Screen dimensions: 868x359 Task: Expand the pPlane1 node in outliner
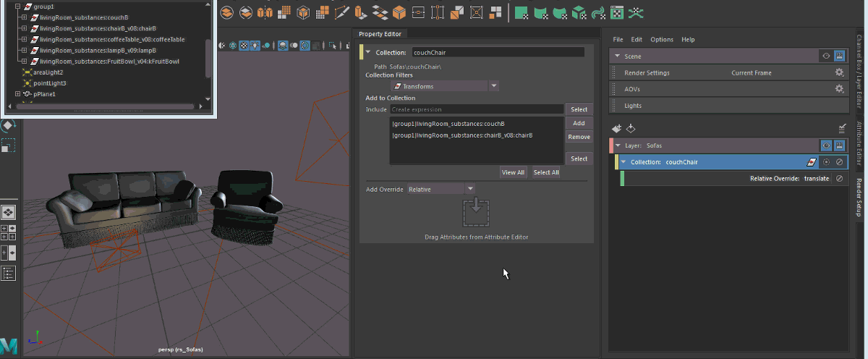coord(18,94)
